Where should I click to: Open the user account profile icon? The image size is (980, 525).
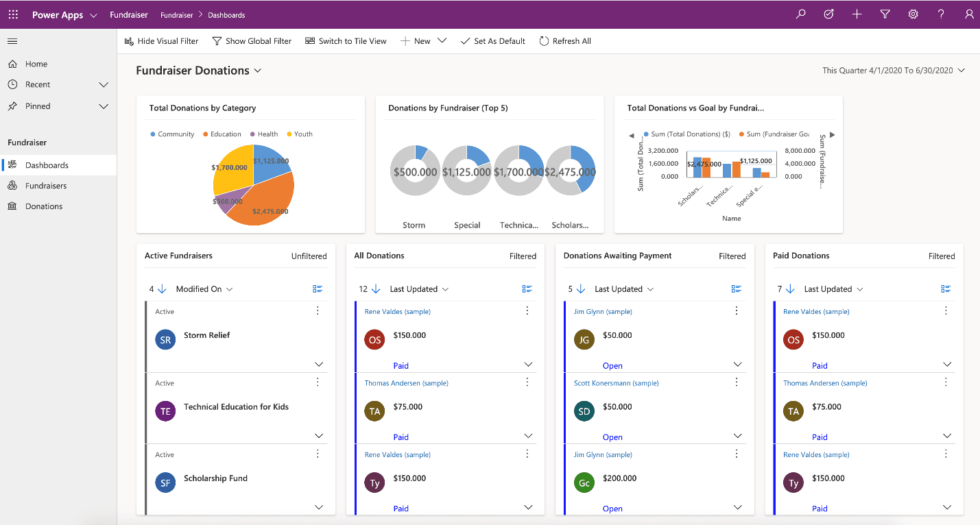(x=968, y=14)
